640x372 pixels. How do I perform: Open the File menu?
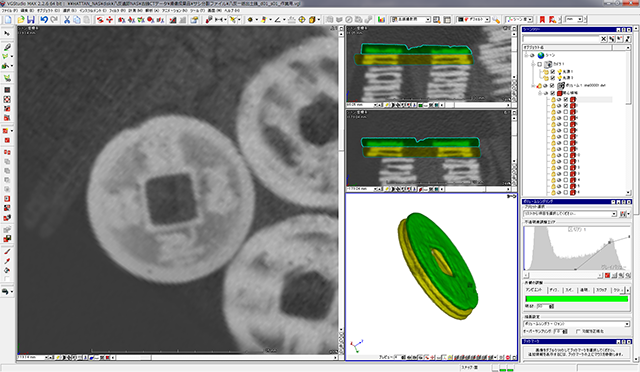pyautogui.click(x=10, y=10)
